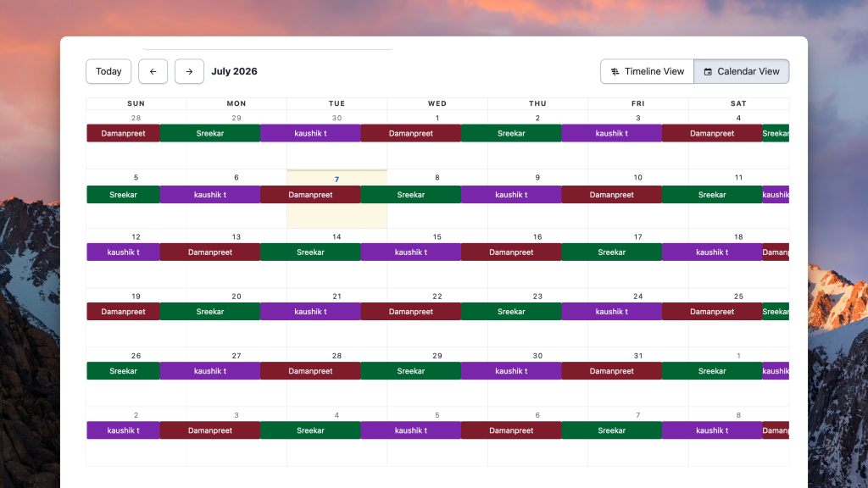Viewport: 868px width, 488px height.
Task: Select Damanpreet event on July 1
Action: [x=411, y=133]
